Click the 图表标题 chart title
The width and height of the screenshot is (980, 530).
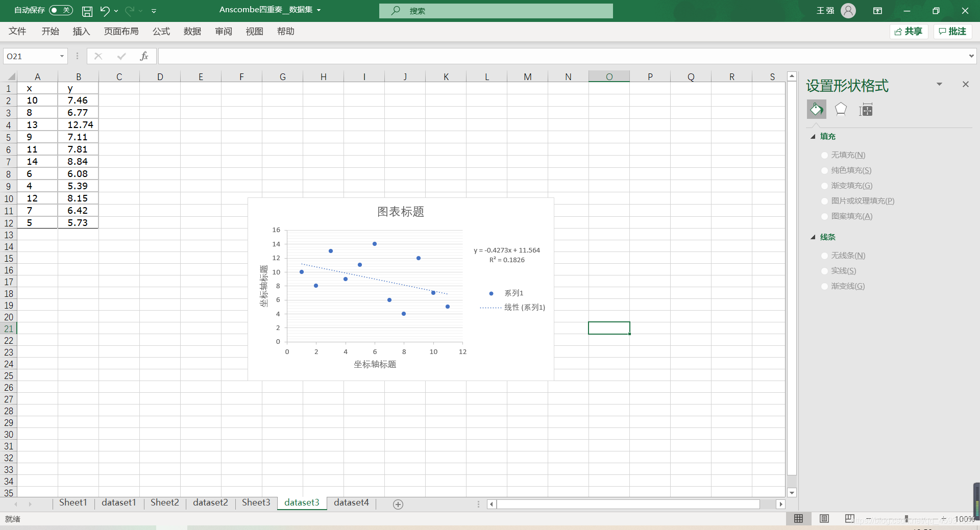click(401, 212)
